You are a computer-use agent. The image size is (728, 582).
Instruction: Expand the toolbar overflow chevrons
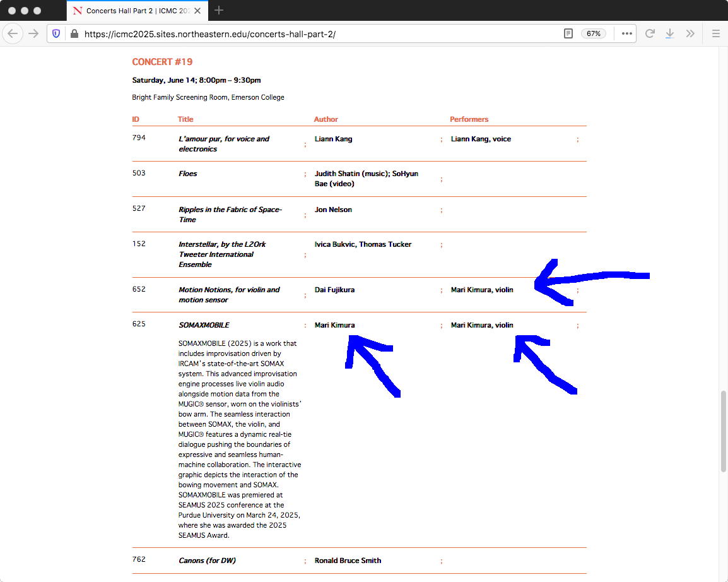tap(690, 33)
